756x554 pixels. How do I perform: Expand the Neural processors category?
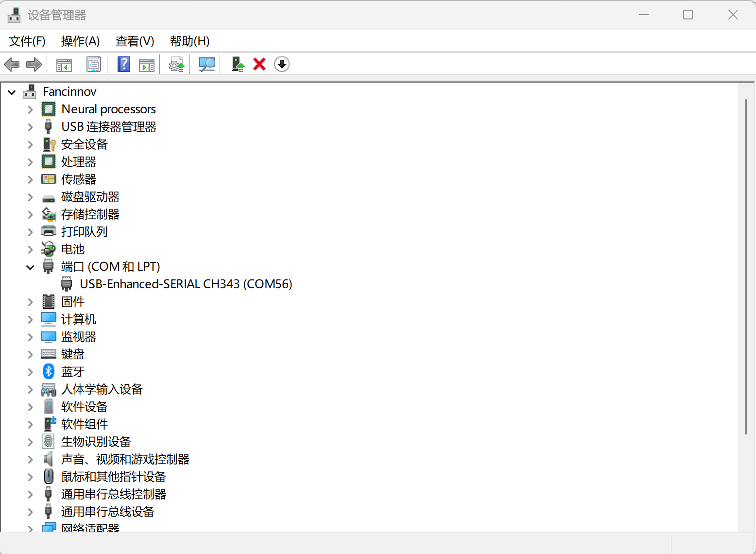tap(30, 109)
